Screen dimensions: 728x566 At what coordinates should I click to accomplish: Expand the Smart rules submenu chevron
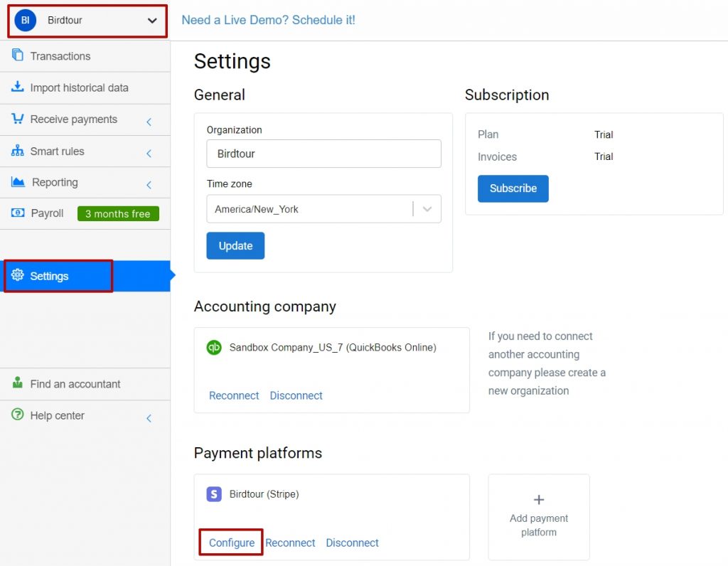click(x=149, y=153)
